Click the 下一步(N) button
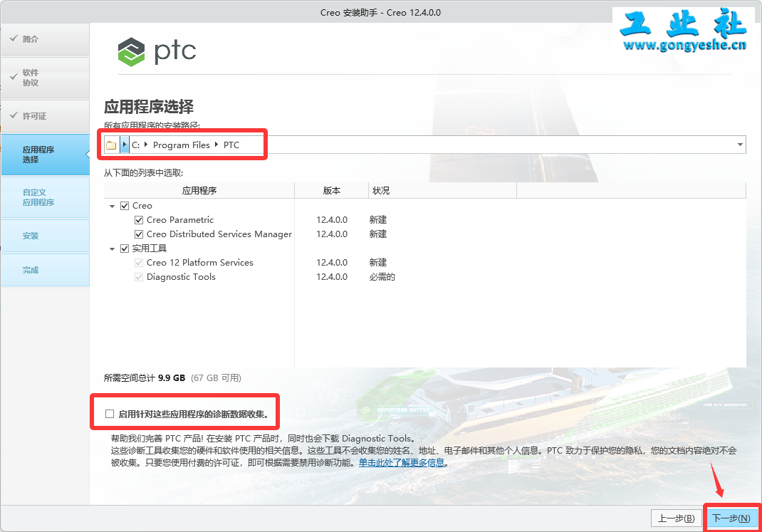 [731, 518]
